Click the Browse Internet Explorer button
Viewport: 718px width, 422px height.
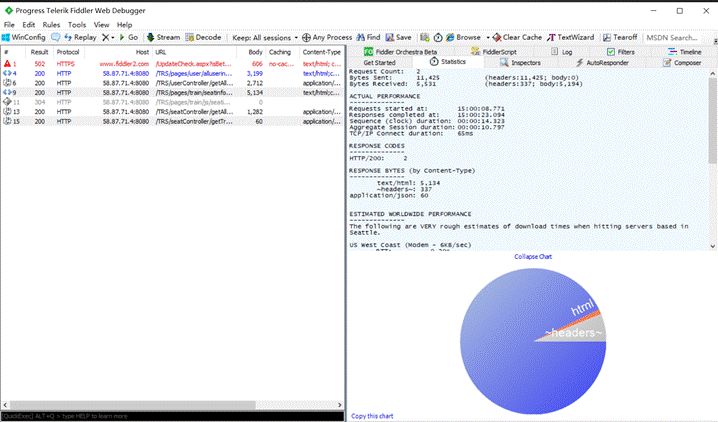pos(463,38)
